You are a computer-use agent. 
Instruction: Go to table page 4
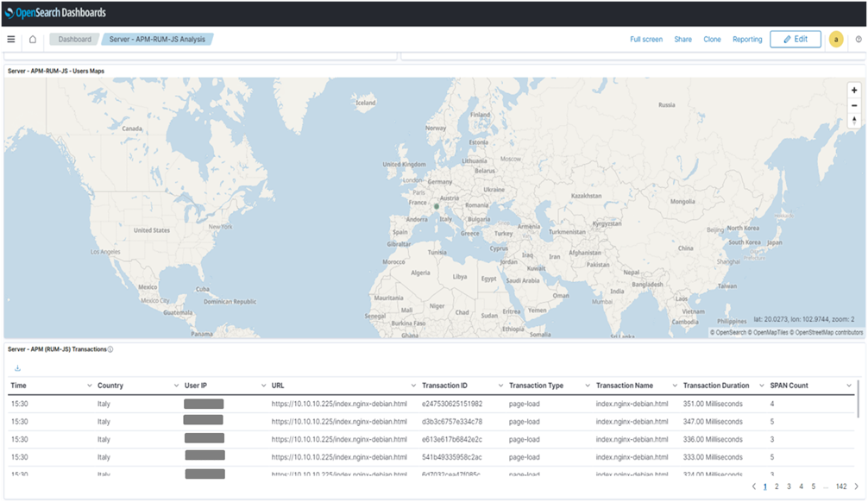(x=801, y=486)
